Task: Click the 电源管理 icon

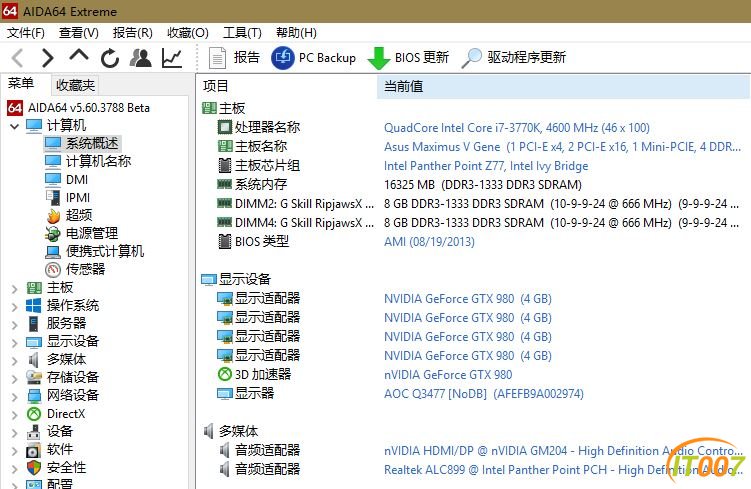Action: pyautogui.click(x=53, y=234)
